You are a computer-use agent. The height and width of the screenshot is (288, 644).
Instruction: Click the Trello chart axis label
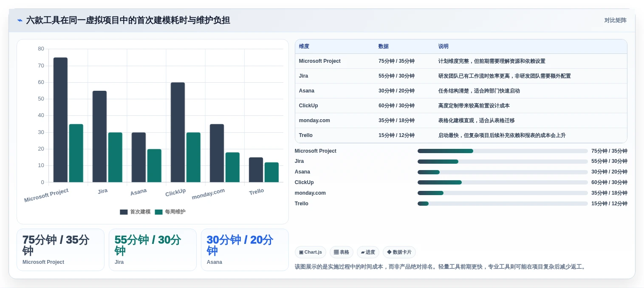(257, 192)
